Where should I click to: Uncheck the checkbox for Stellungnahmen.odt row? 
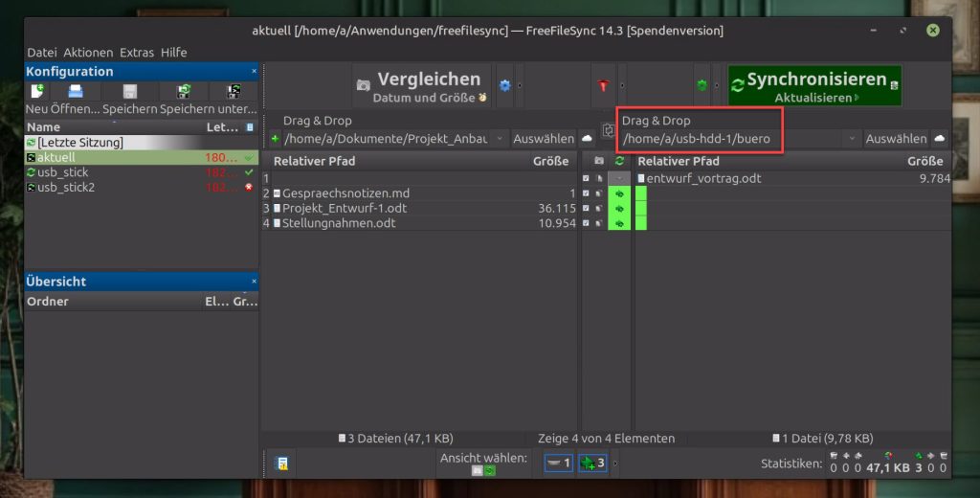586,223
